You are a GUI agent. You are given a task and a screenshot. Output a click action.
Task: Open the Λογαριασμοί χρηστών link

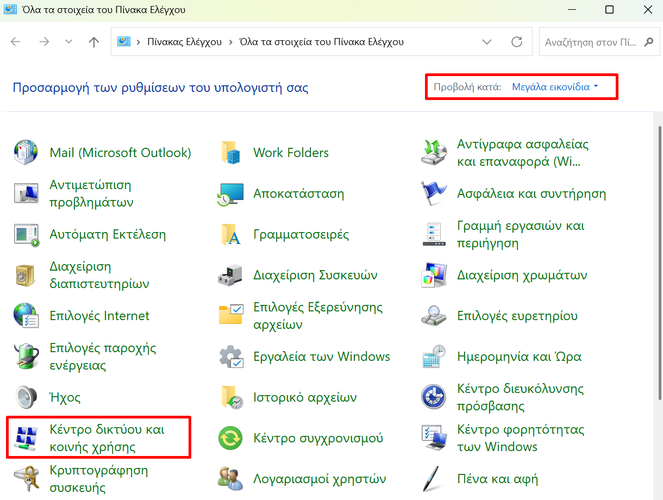click(x=320, y=479)
